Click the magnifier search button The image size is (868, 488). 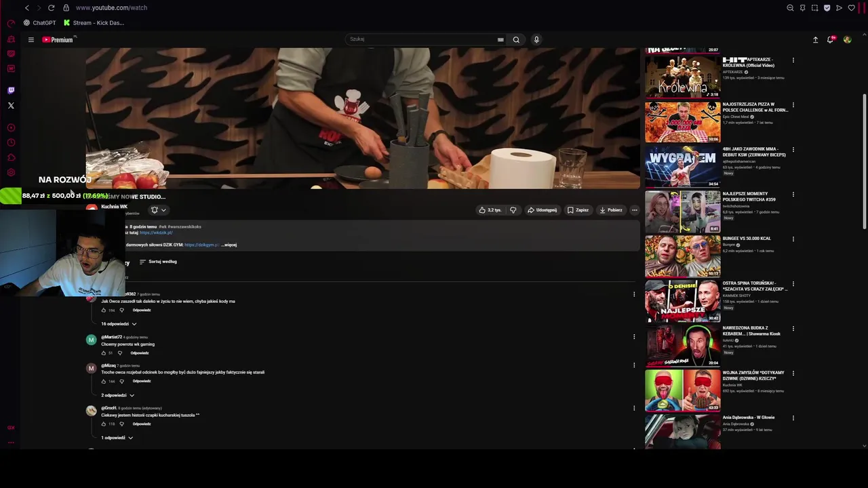(516, 39)
